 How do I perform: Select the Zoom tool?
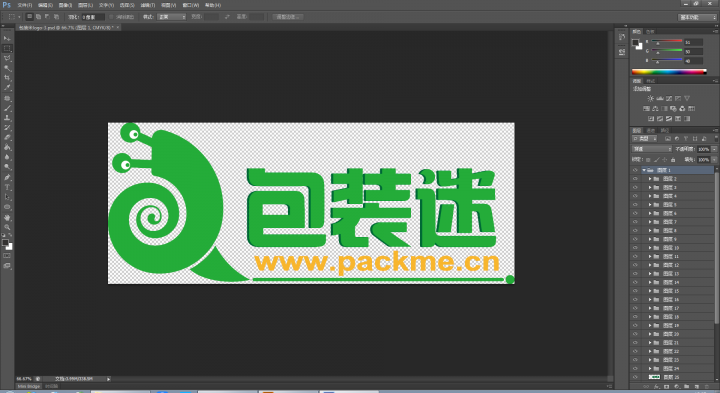[x=7, y=227]
